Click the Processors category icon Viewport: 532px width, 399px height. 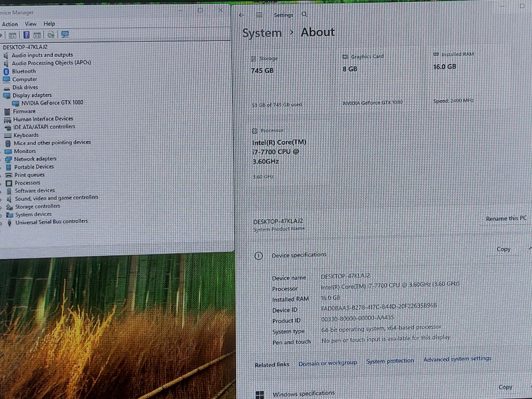click(x=9, y=183)
